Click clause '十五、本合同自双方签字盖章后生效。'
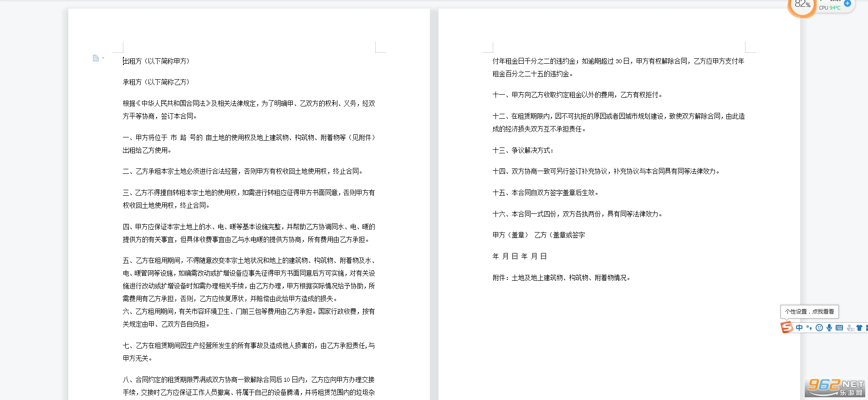 546,192
